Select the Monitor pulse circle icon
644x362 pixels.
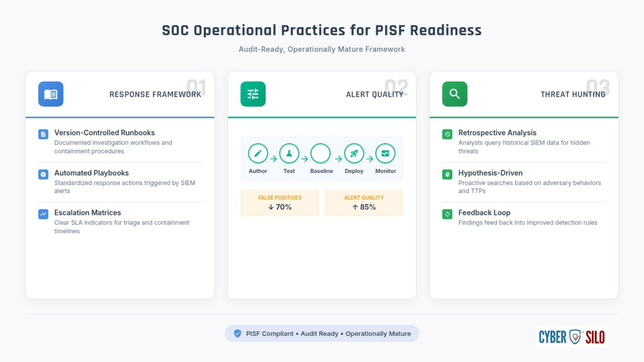386,153
